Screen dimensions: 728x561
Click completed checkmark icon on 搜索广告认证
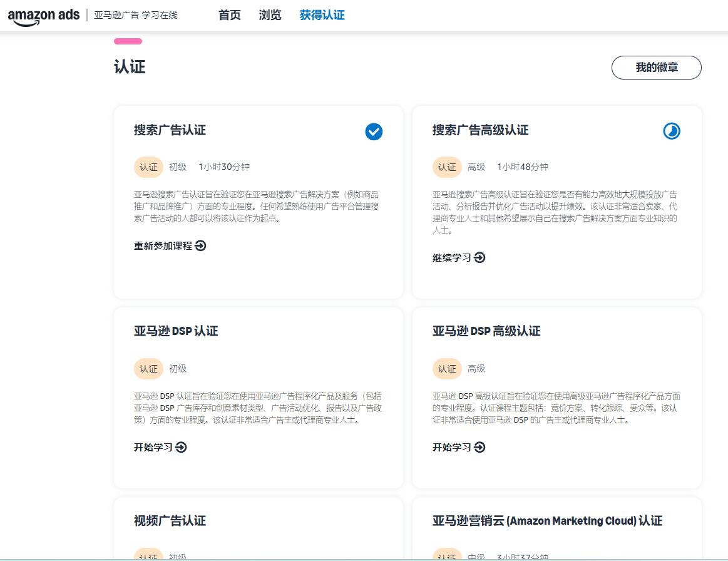(374, 132)
